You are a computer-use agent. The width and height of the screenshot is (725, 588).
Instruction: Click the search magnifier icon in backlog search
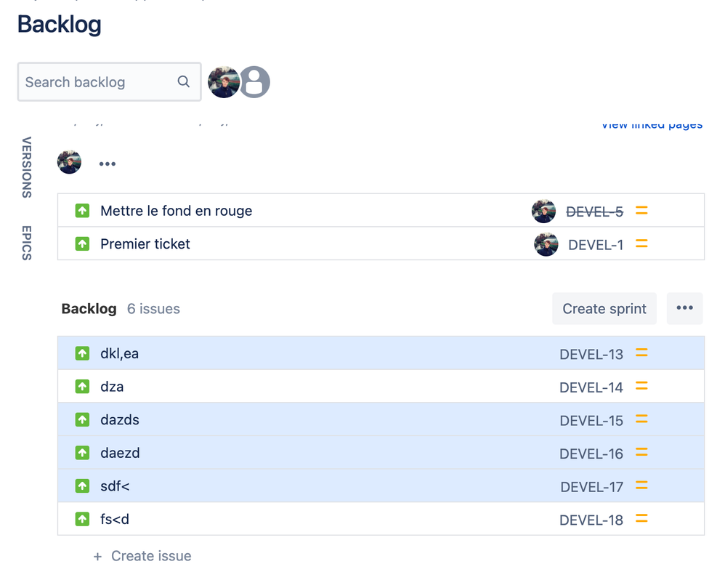point(184,82)
